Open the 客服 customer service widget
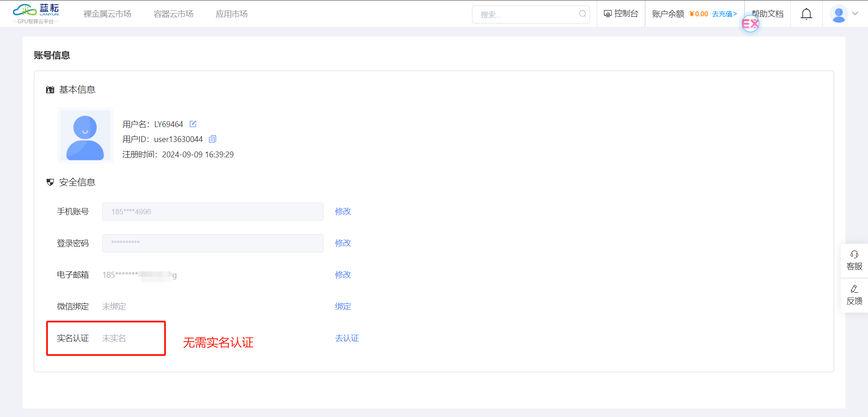This screenshot has height=417, width=868. pos(854,261)
